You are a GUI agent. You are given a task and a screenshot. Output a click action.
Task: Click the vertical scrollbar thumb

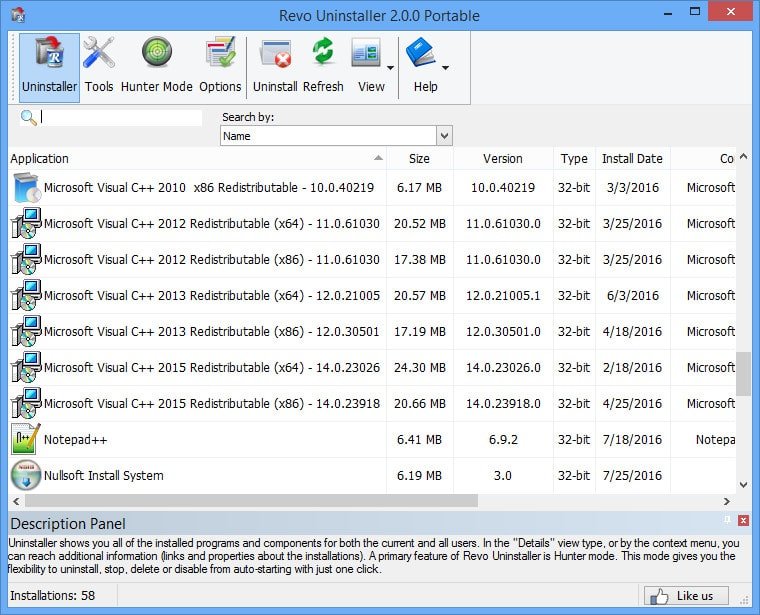click(743, 374)
